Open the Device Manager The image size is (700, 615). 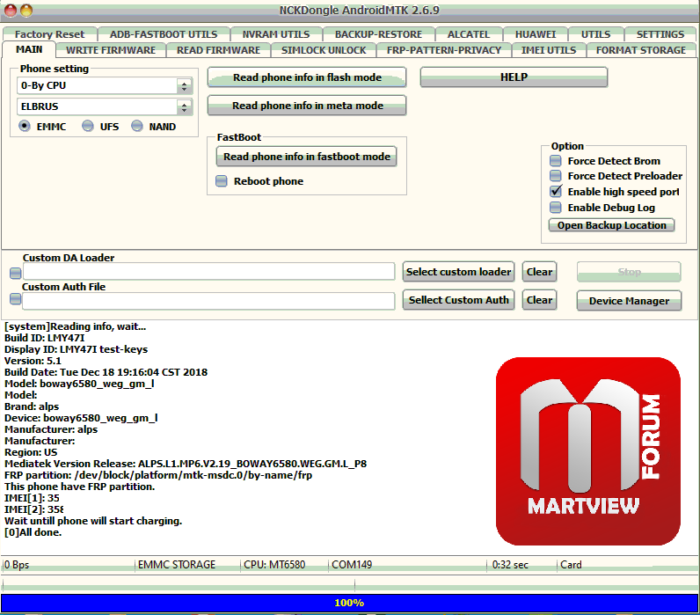pos(629,301)
